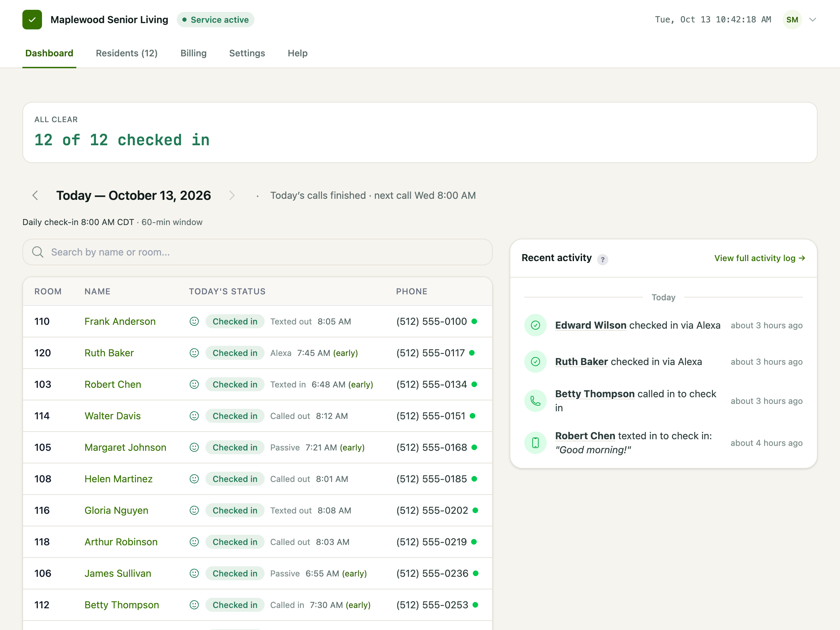Open the SM user avatar
This screenshot has width=840, height=630.
click(x=792, y=20)
